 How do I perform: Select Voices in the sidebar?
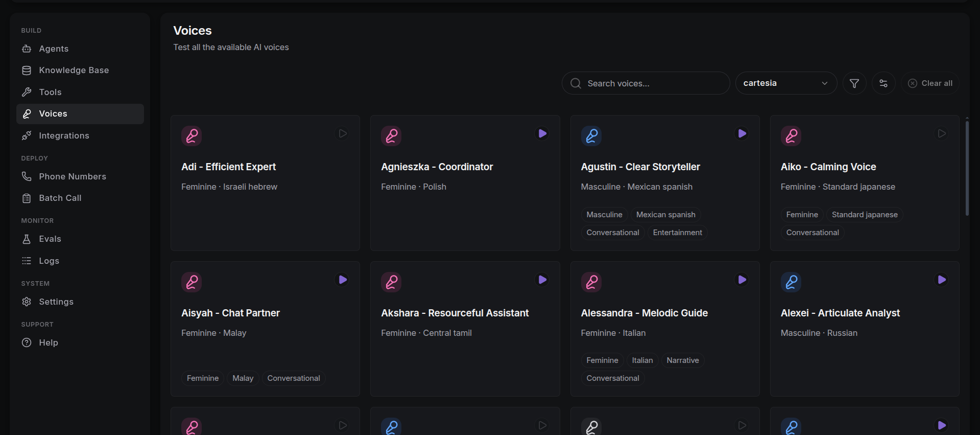pos(80,113)
